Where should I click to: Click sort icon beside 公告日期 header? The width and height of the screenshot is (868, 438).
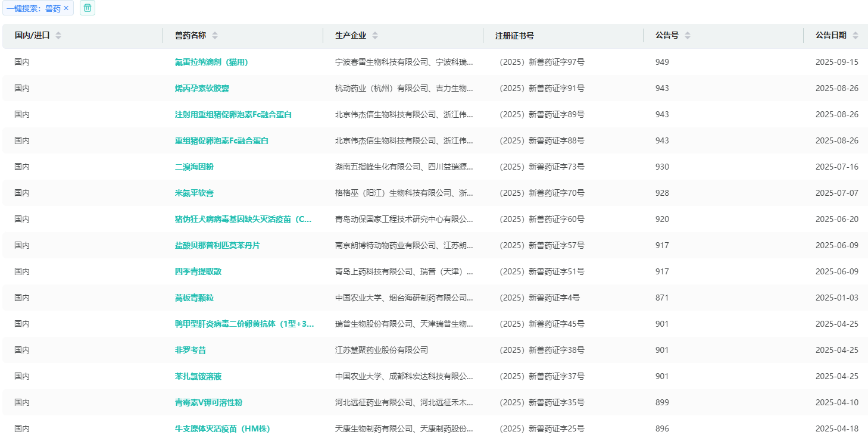pos(855,36)
